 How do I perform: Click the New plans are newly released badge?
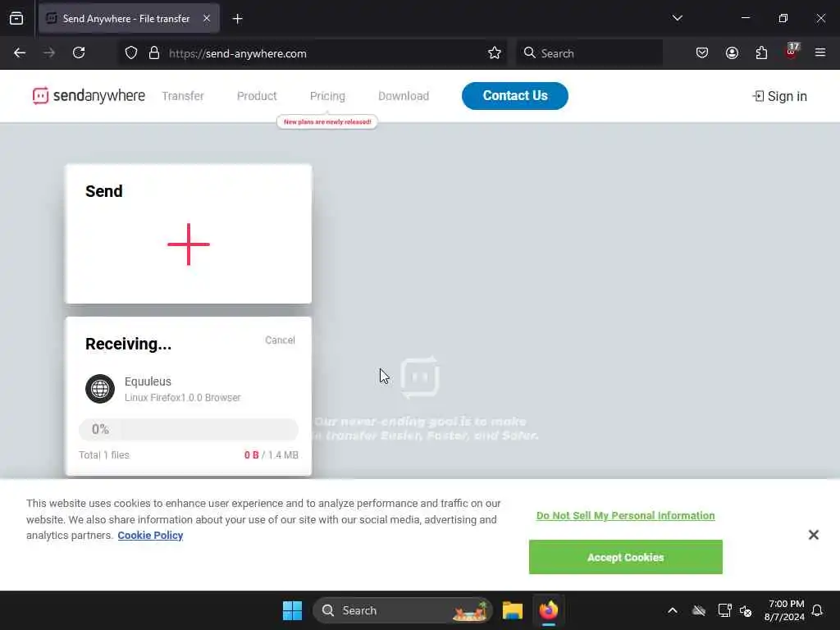coord(327,121)
